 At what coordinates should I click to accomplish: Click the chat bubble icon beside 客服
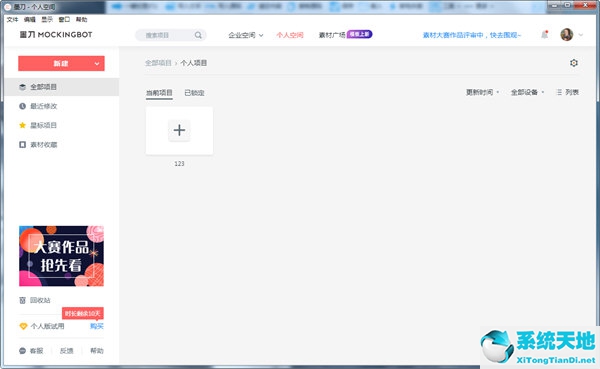click(23, 351)
